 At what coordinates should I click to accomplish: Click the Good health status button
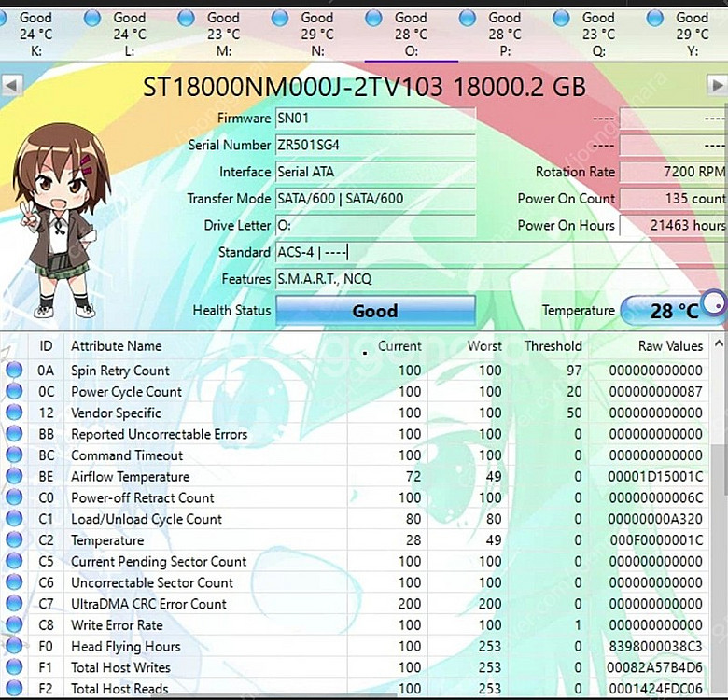(375, 311)
